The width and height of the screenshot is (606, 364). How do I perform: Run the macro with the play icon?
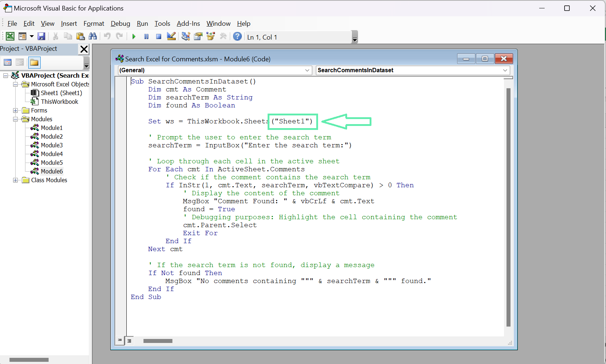point(134,36)
